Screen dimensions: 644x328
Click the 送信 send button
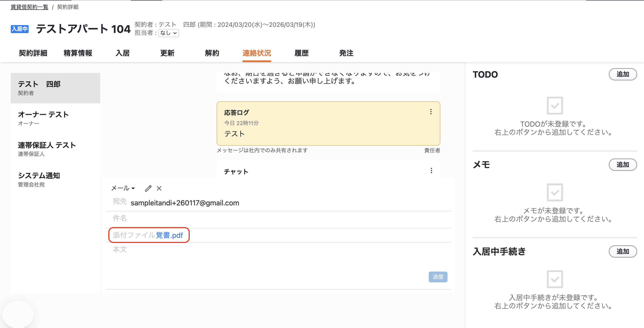point(438,277)
